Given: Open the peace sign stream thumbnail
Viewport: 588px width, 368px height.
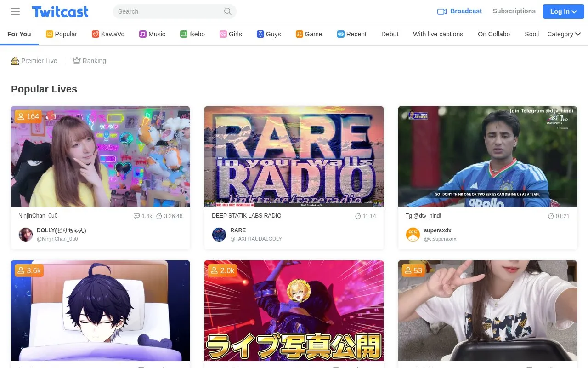Looking at the screenshot, I should pos(487,311).
